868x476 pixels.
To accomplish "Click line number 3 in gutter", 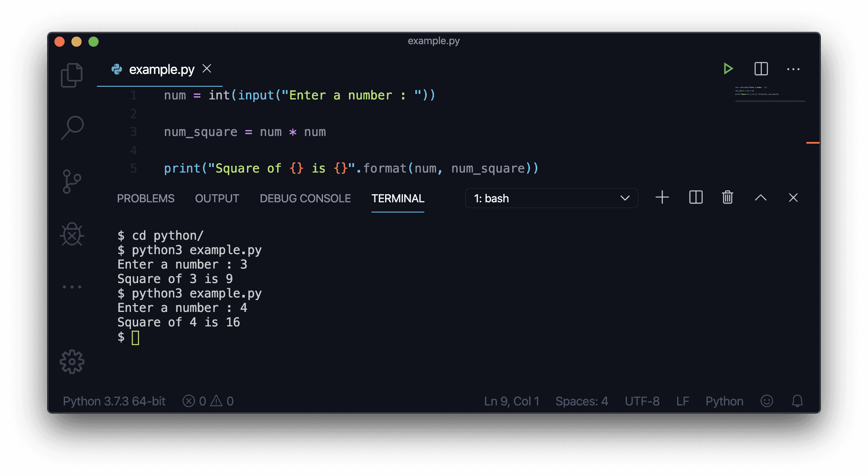I will pyautogui.click(x=133, y=132).
